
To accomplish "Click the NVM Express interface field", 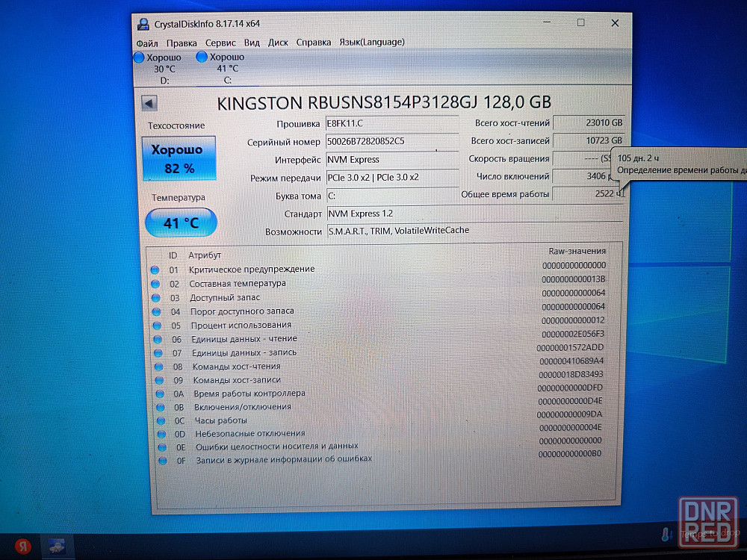I will tap(393, 160).
